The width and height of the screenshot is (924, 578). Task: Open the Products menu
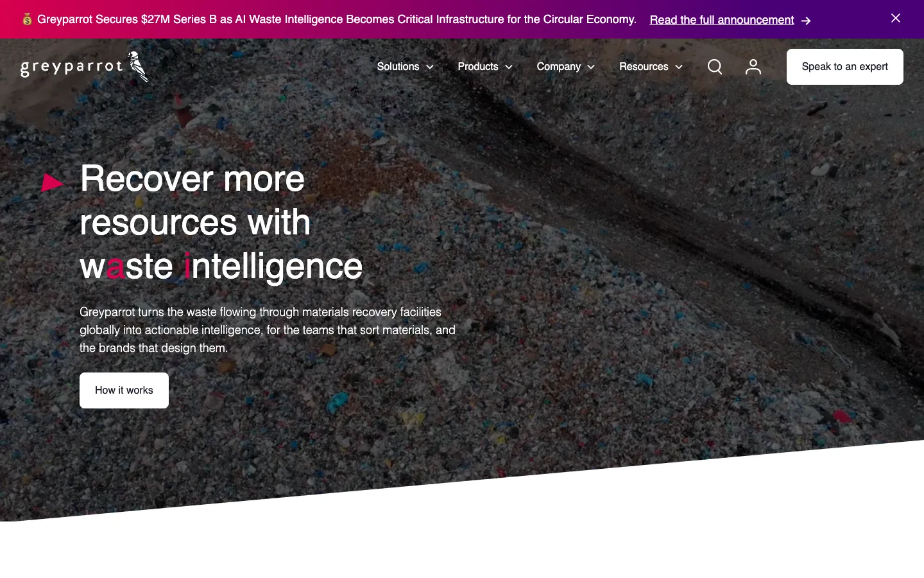pyautogui.click(x=485, y=67)
